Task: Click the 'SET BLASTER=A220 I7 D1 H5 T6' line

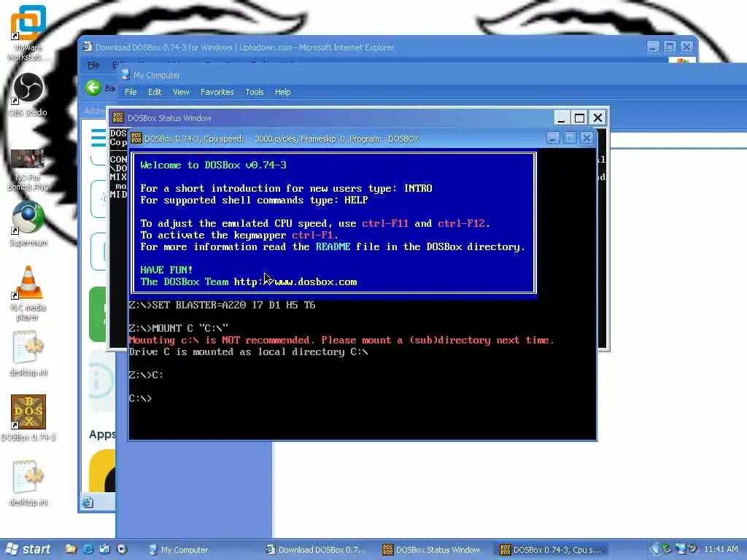Action: pyautogui.click(x=222, y=306)
